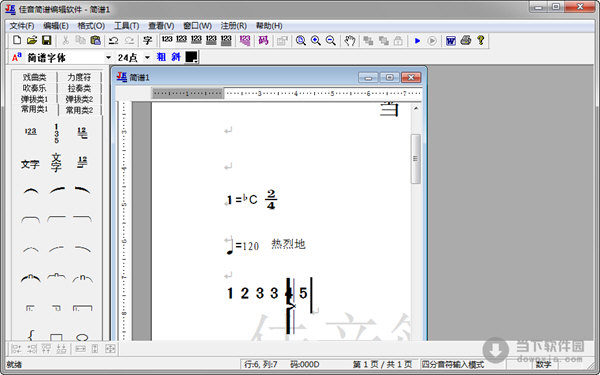Toggle italic with the 斜 button
The image size is (600, 375).
tap(176, 57)
